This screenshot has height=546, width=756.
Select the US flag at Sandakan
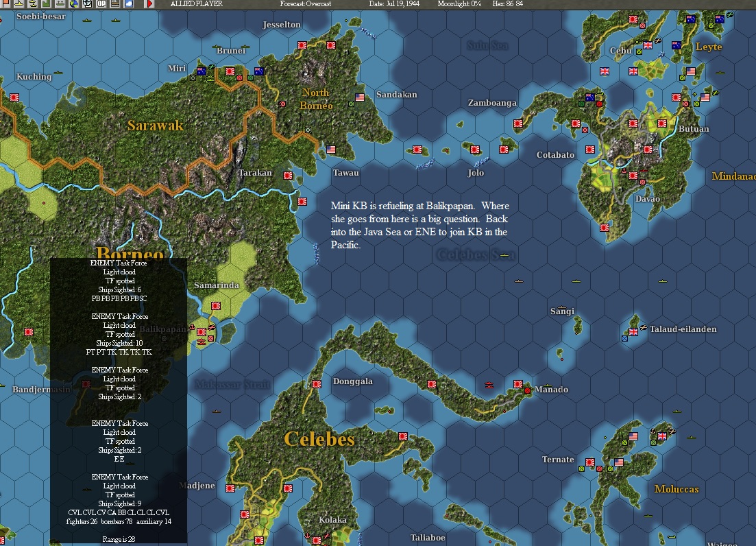coord(360,97)
